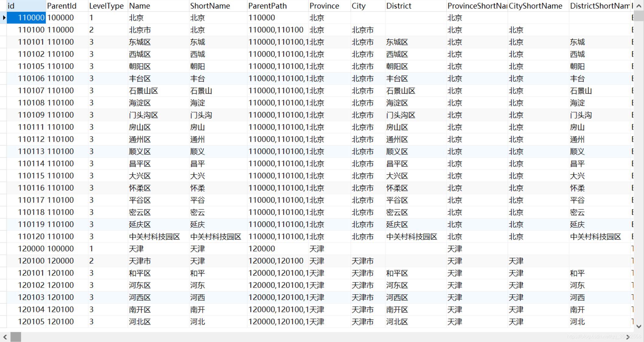Click the row header of row 110106

3,78
